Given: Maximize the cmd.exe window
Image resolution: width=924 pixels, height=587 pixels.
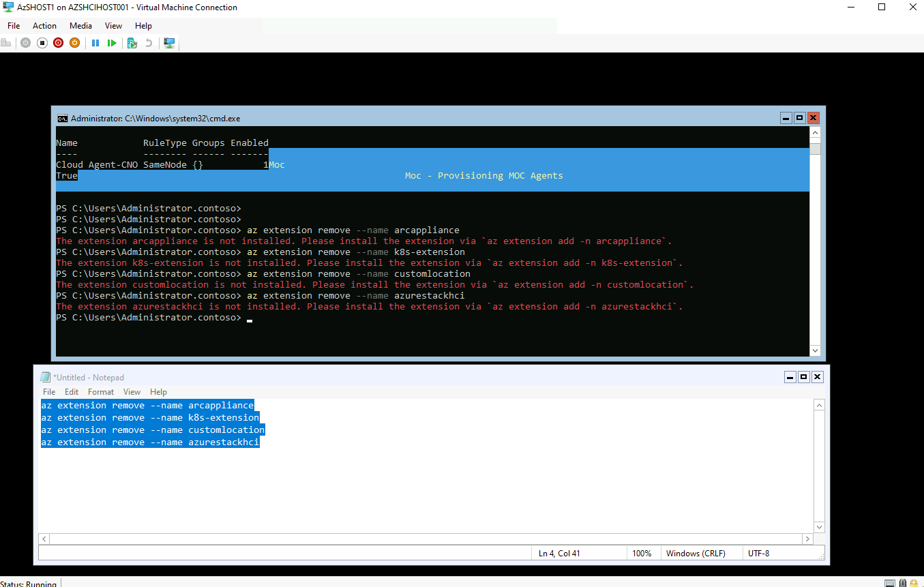Looking at the screenshot, I should point(800,118).
